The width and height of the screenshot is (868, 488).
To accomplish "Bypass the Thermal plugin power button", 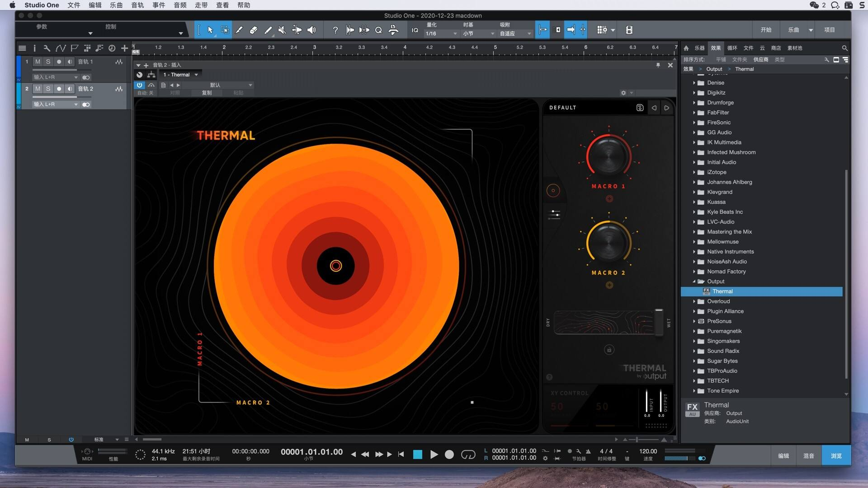I will [139, 85].
